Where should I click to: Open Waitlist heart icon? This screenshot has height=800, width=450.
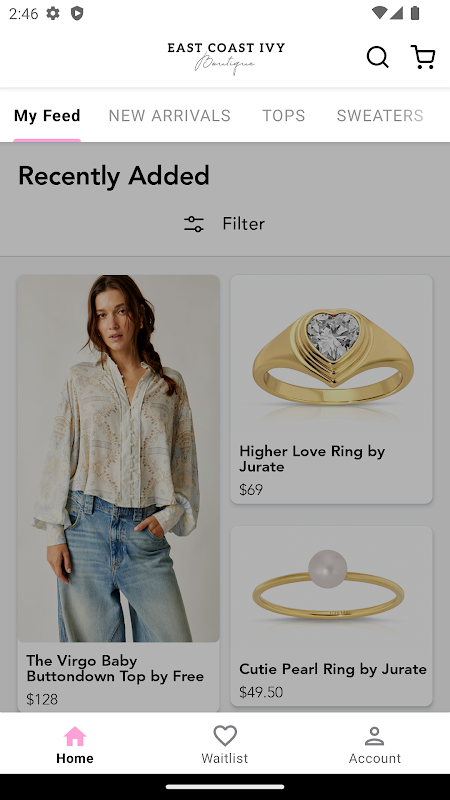pos(225,736)
